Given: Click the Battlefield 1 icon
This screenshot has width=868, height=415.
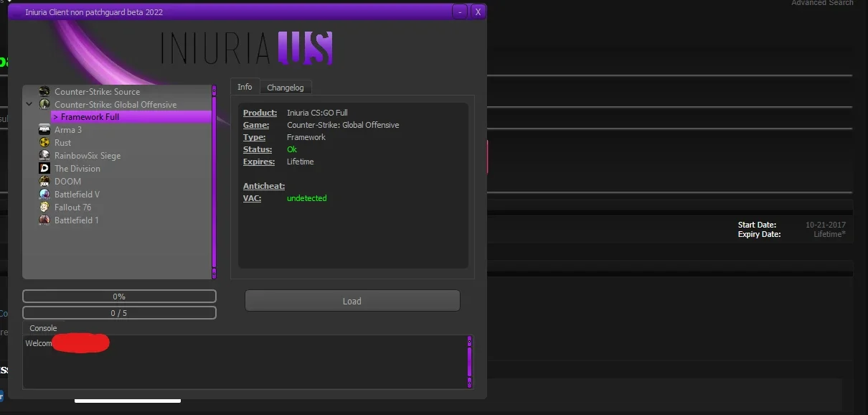Looking at the screenshot, I should click(44, 220).
